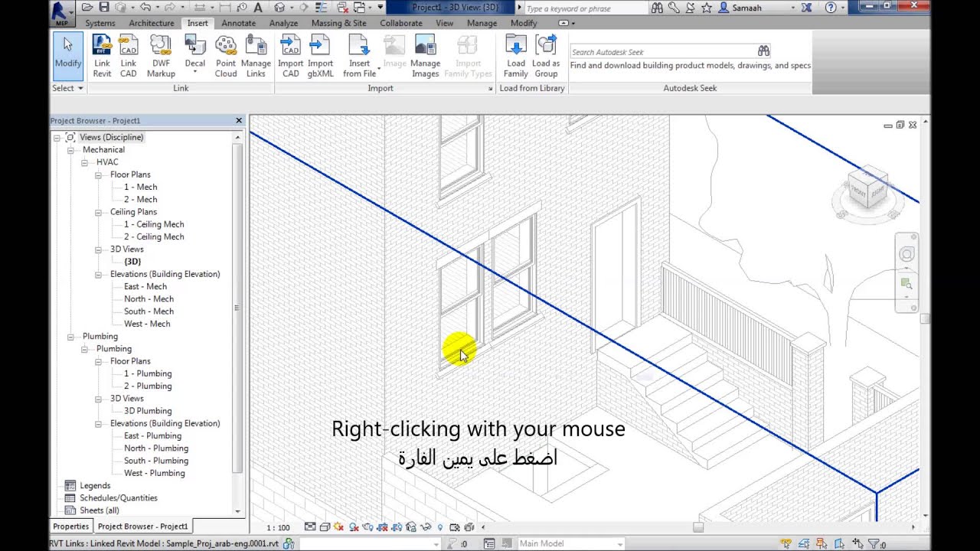Click the Search Autodesk Seek input field
This screenshot has height=551, width=980.
click(x=663, y=52)
